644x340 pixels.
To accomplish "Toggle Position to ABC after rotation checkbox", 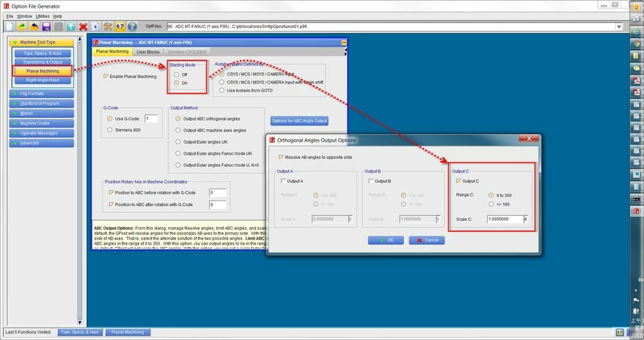I will [111, 204].
